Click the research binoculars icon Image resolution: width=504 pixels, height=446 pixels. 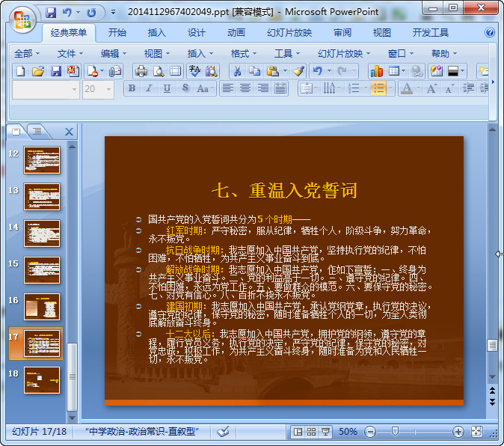pos(212,71)
